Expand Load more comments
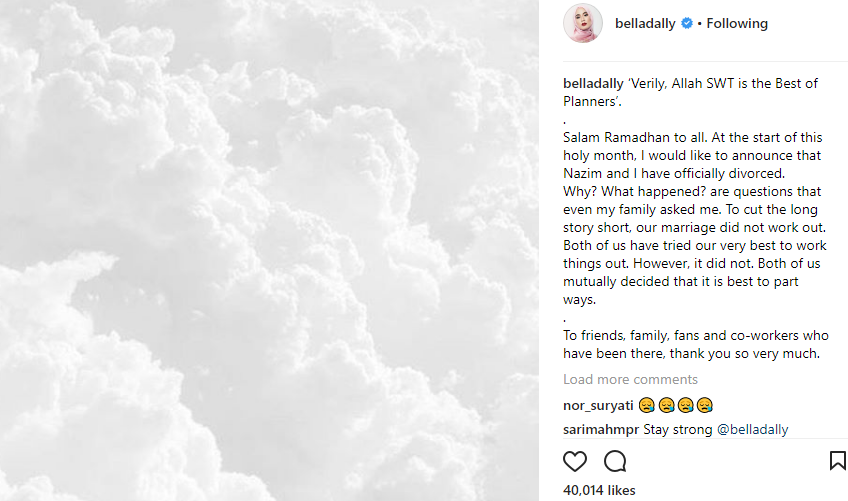 (x=630, y=379)
